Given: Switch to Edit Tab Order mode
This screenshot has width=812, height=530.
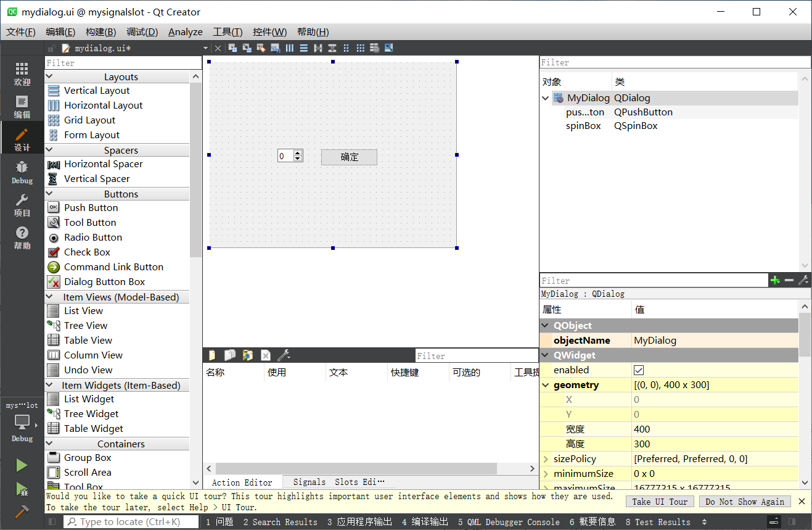Looking at the screenshot, I should pos(275,48).
